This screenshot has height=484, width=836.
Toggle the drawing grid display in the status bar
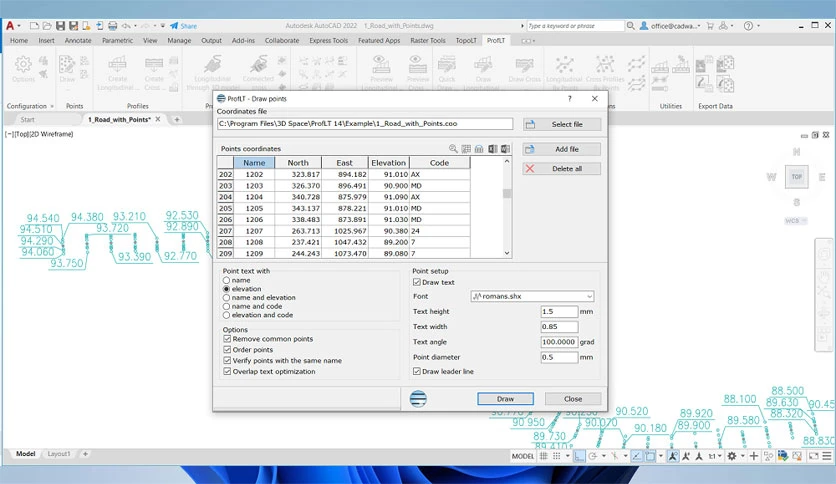[544, 456]
